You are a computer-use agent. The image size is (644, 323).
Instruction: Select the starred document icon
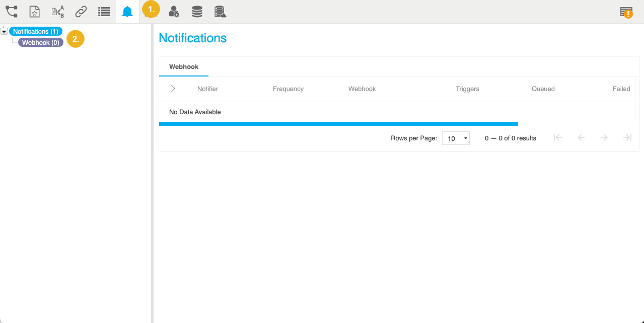[34, 11]
